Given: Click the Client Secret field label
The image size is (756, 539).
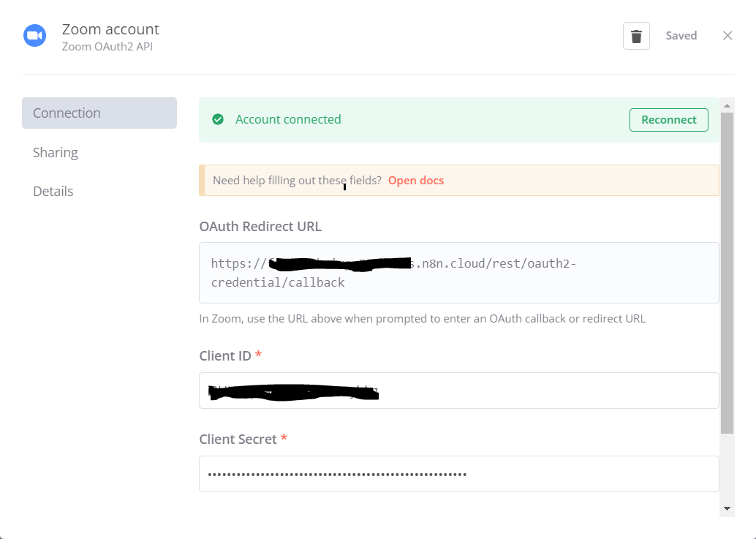Looking at the screenshot, I should point(238,440).
